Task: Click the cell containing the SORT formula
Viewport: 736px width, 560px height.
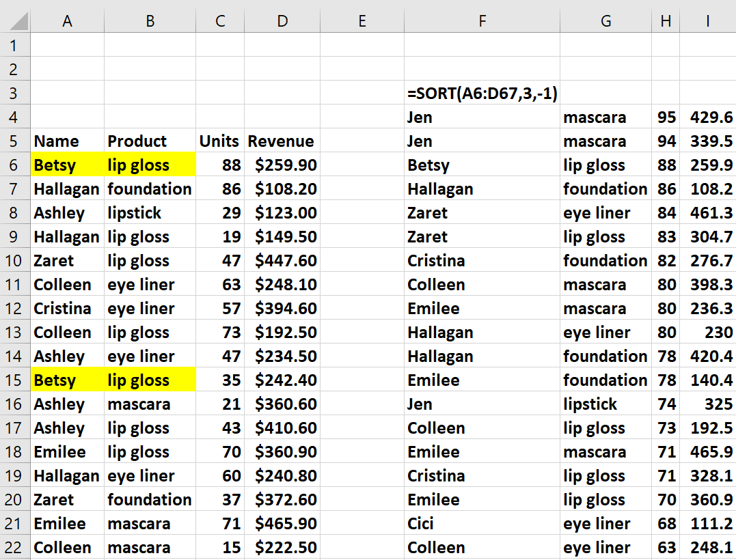Action: click(482, 94)
